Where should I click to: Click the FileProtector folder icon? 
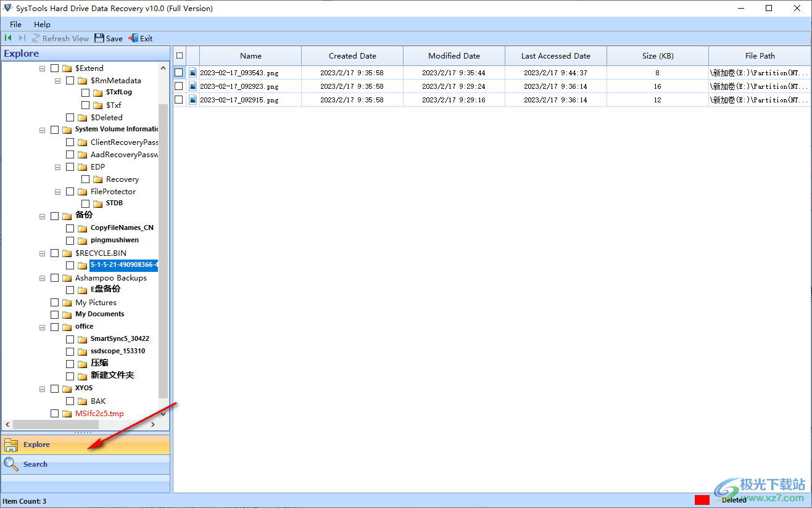(x=83, y=192)
